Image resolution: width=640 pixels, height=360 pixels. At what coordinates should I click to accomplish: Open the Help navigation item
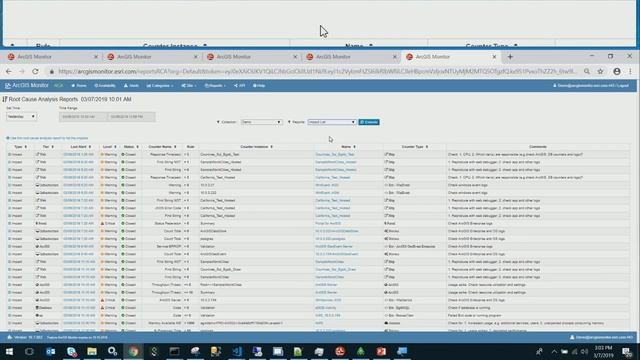click(259, 86)
